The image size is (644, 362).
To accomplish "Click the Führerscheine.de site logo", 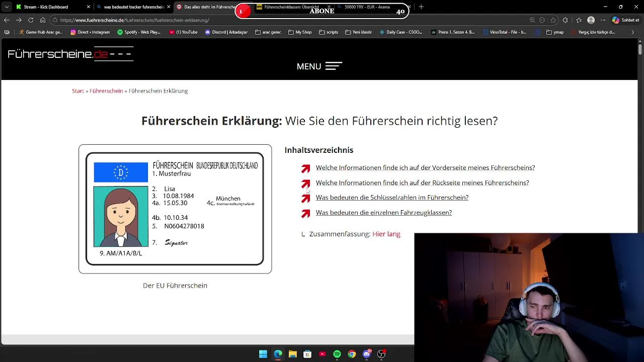I will coord(70,54).
